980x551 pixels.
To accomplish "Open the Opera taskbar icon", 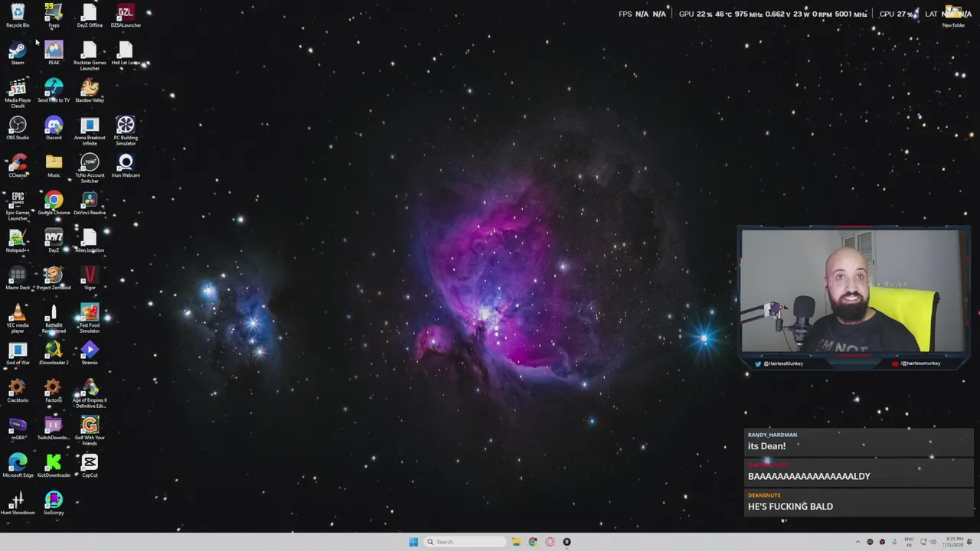I will click(x=550, y=542).
